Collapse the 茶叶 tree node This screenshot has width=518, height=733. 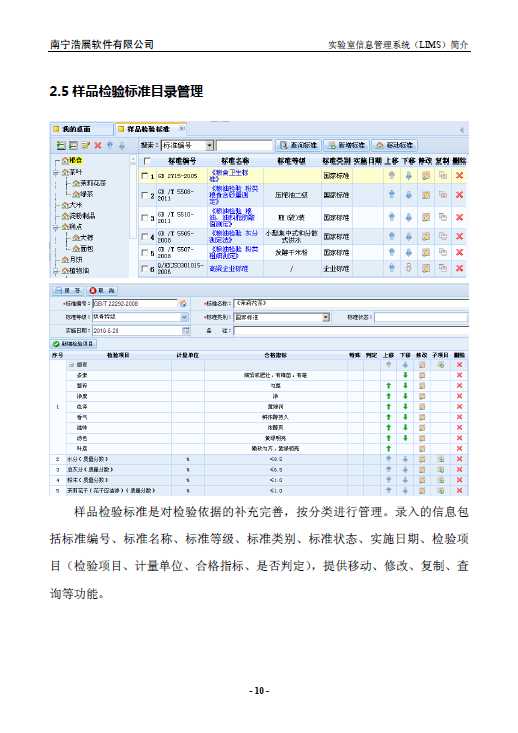point(56,172)
